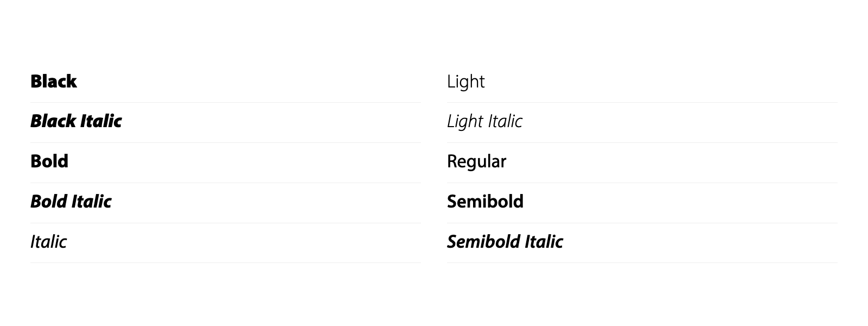The image size is (868, 326).
Task: Click the Italic style entry
Action: tap(48, 242)
